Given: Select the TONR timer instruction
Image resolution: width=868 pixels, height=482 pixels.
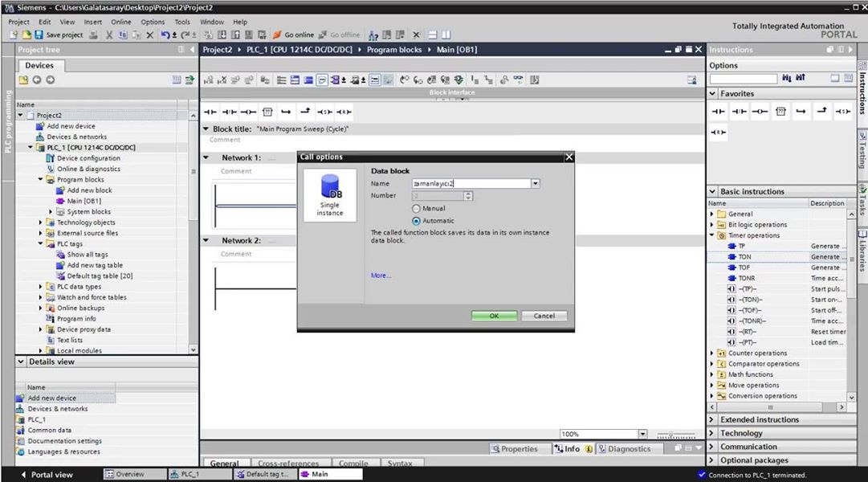Looking at the screenshot, I should click(746, 278).
